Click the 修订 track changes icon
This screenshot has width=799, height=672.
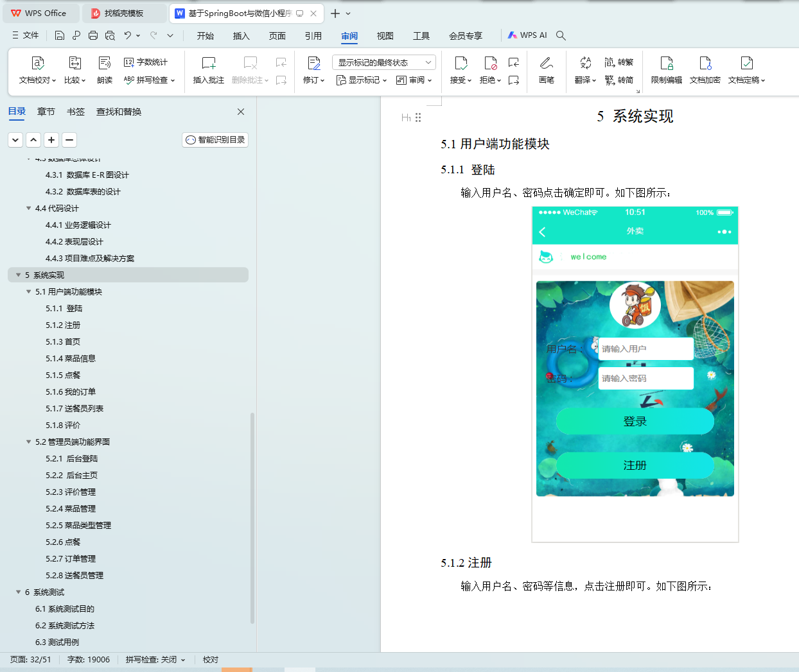(313, 63)
